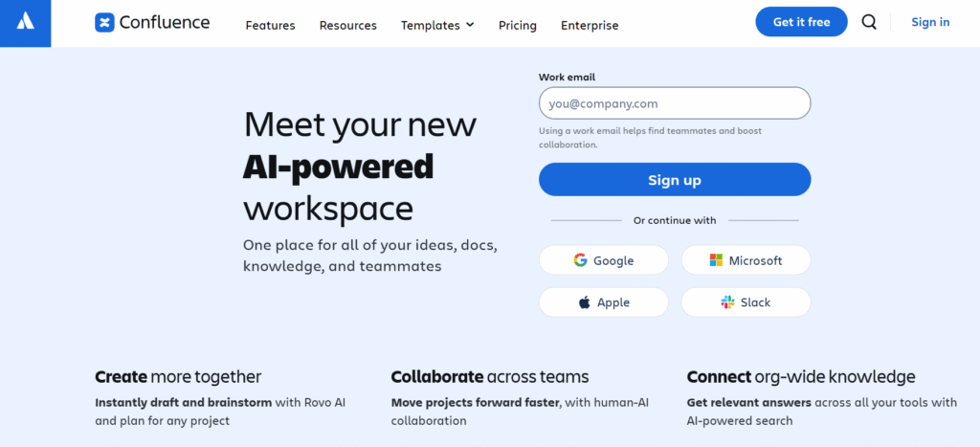Click the Sign in link
The image size is (980, 447).
[930, 22]
